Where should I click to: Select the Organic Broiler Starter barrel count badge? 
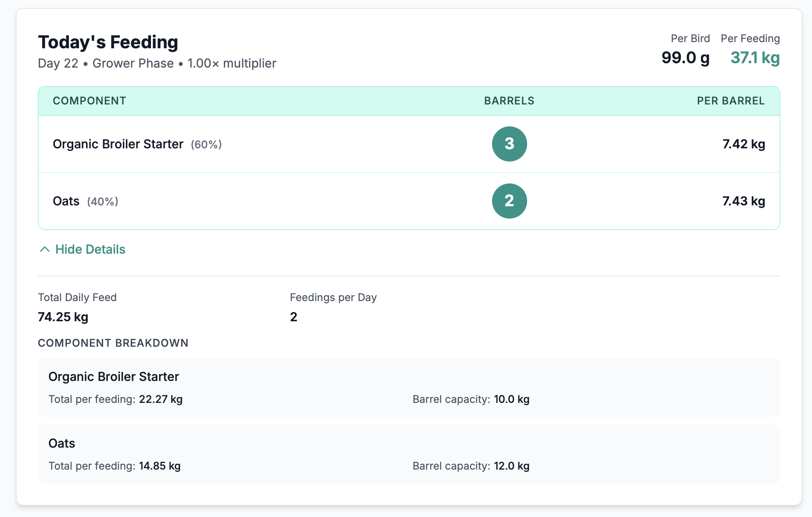click(509, 144)
